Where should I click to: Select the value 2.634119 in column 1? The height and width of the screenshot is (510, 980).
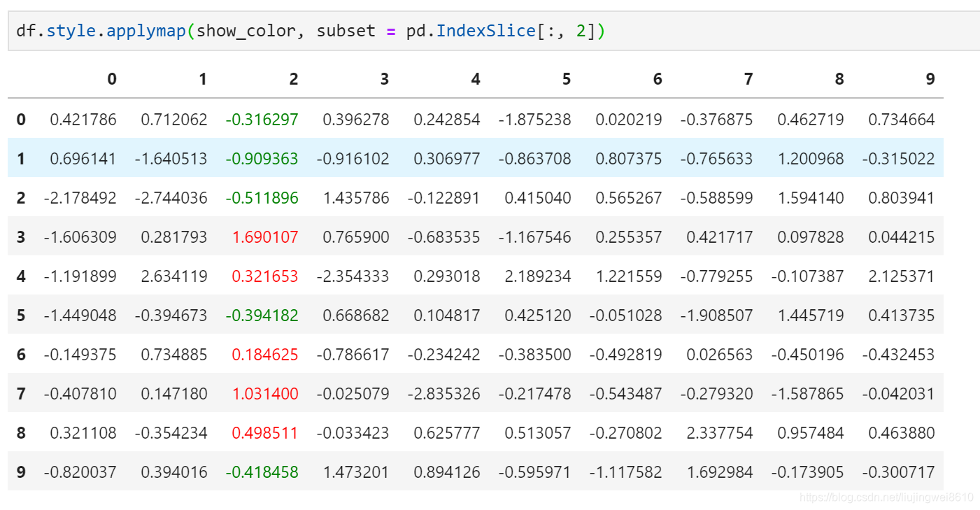pos(176,276)
